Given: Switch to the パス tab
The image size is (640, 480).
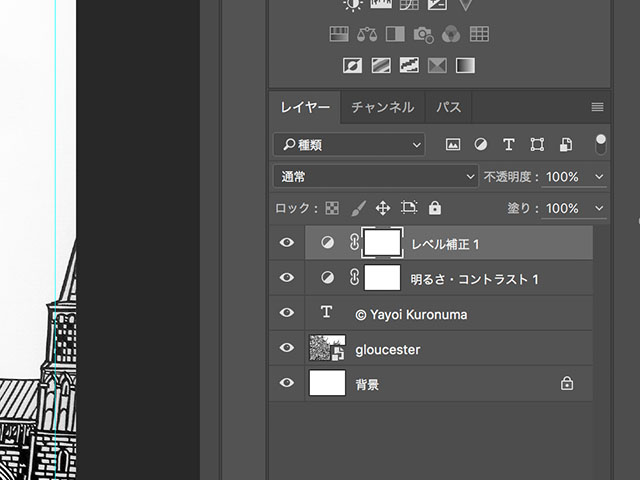Looking at the screenshot, I should (449, 107).
